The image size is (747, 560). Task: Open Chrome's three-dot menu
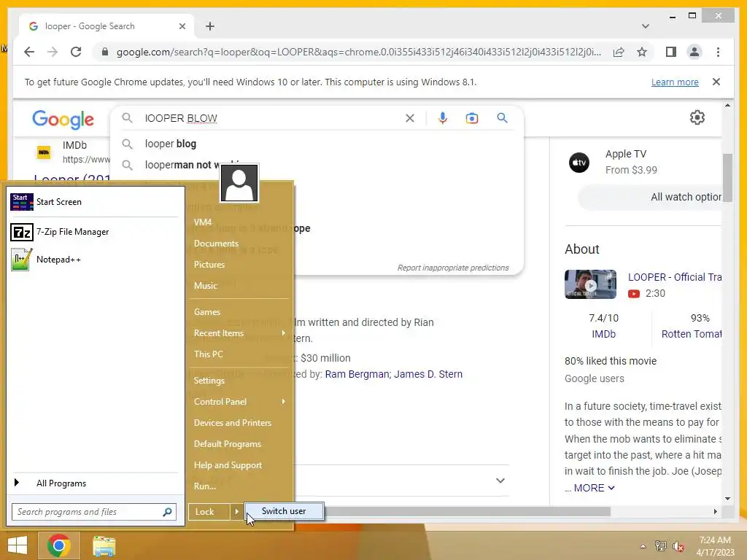(x=718, y=52)
